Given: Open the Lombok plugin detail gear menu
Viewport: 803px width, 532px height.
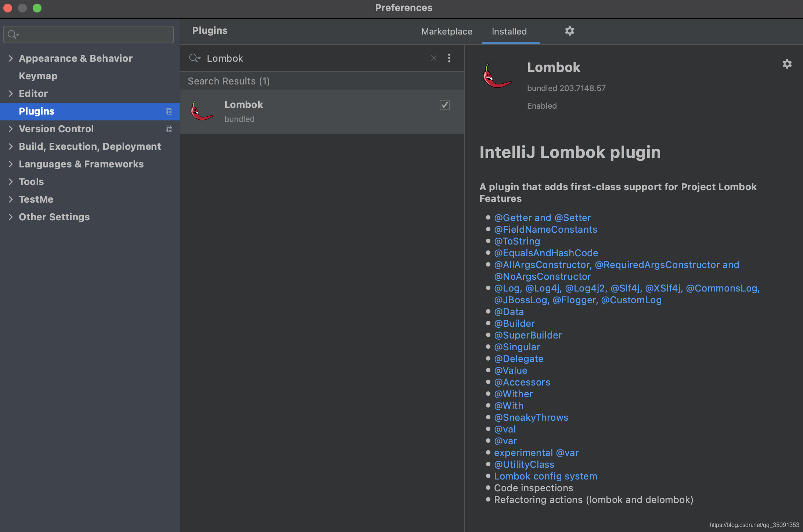Looking at the screenshot, I should [787, 64].
